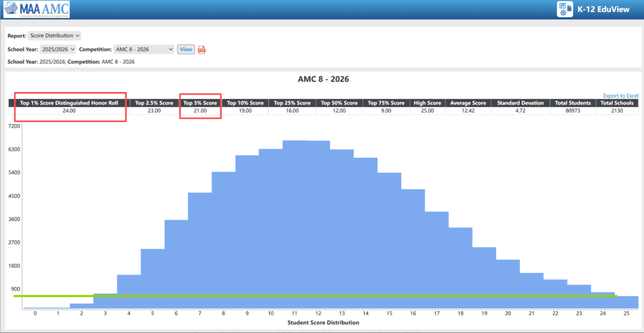Click the Total Students column header
Image resolution: width=644 pixels, height=333 pixels.
point(572,103)
